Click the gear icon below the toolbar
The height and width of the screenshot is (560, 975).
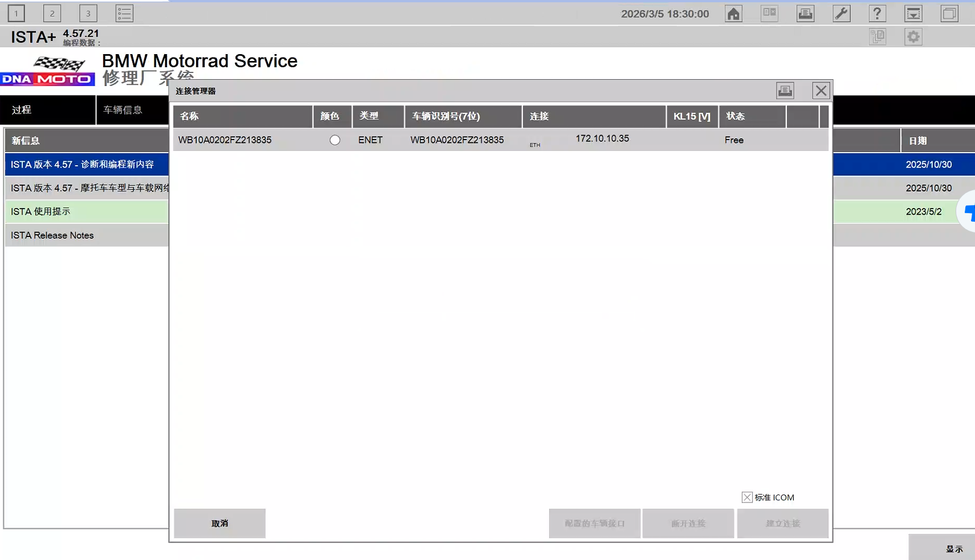tap(913, 37)
